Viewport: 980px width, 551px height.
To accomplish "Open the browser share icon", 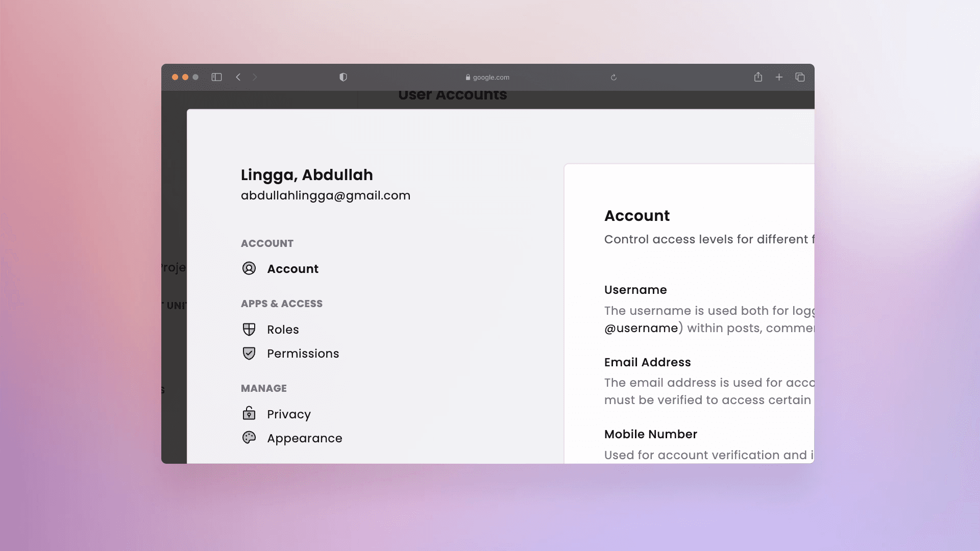I will (x=758, y=77).
